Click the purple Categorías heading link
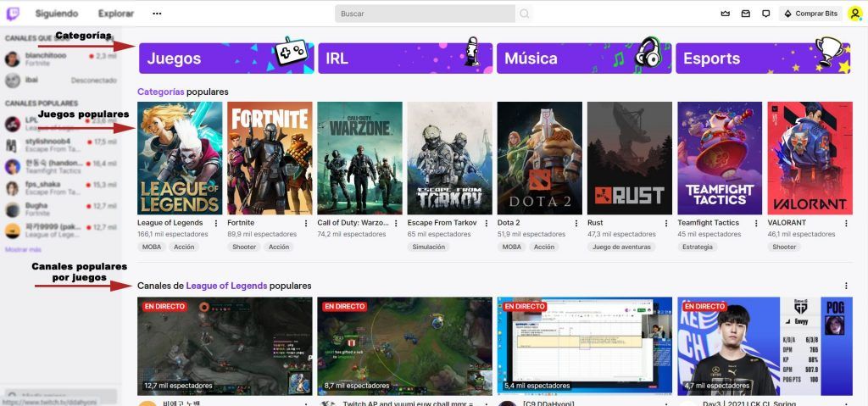Image resolution: width=868 pixels, height=406 pixels. pos(160,92)
